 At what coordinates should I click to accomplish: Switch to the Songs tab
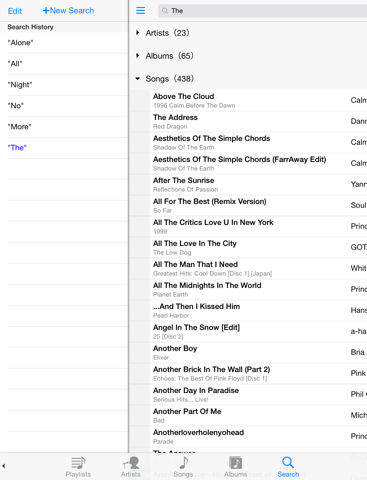pos(183,467)
